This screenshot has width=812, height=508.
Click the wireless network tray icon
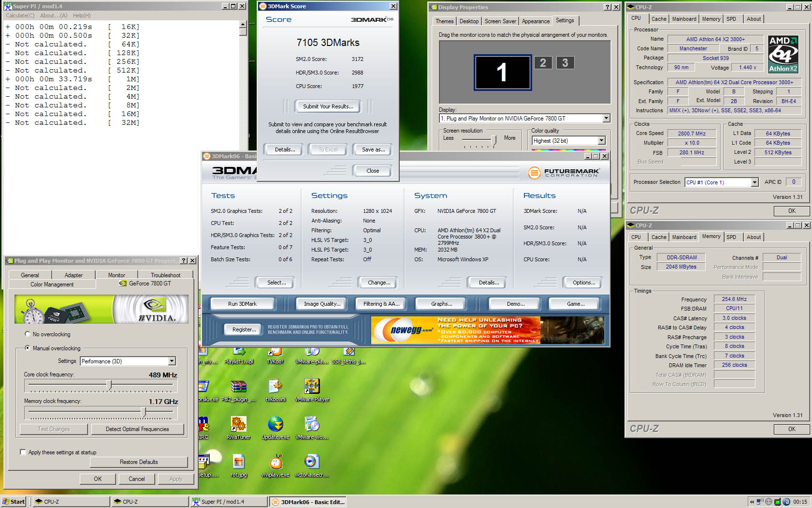(759, 502)
